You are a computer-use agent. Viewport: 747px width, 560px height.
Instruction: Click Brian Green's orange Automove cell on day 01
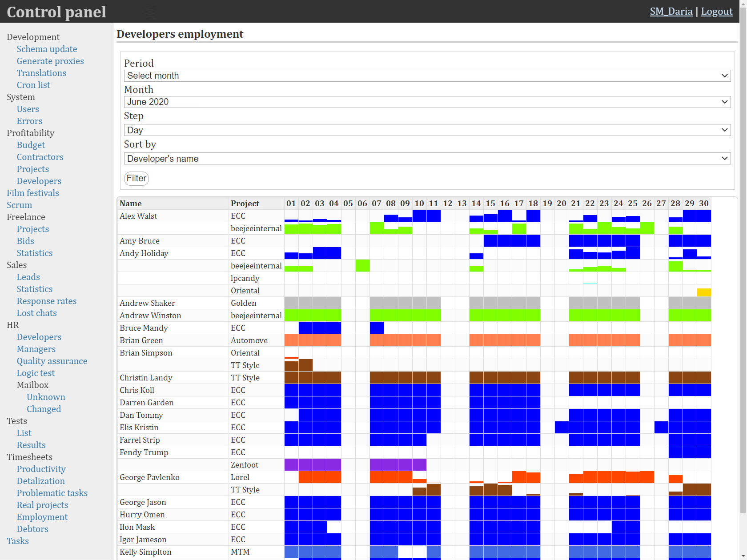291,340
